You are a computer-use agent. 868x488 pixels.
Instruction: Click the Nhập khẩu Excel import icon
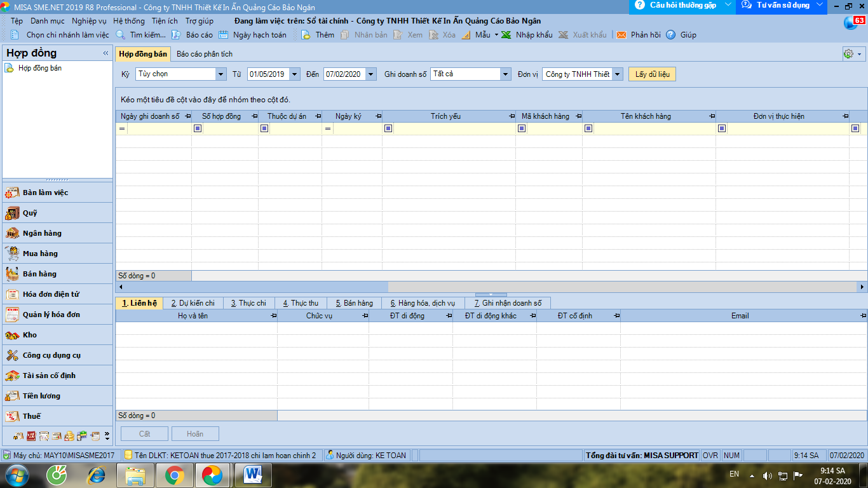(506, 35)
